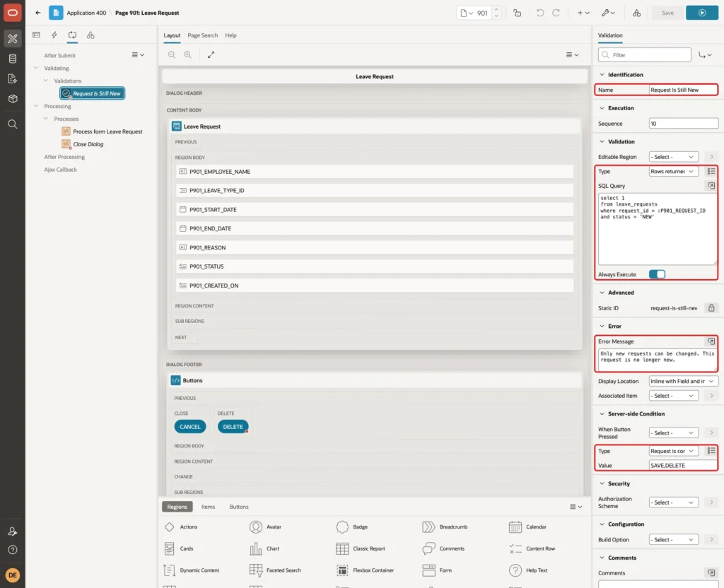Open the Display Location dropdown
724x588 pixels.
pos(684,381)
